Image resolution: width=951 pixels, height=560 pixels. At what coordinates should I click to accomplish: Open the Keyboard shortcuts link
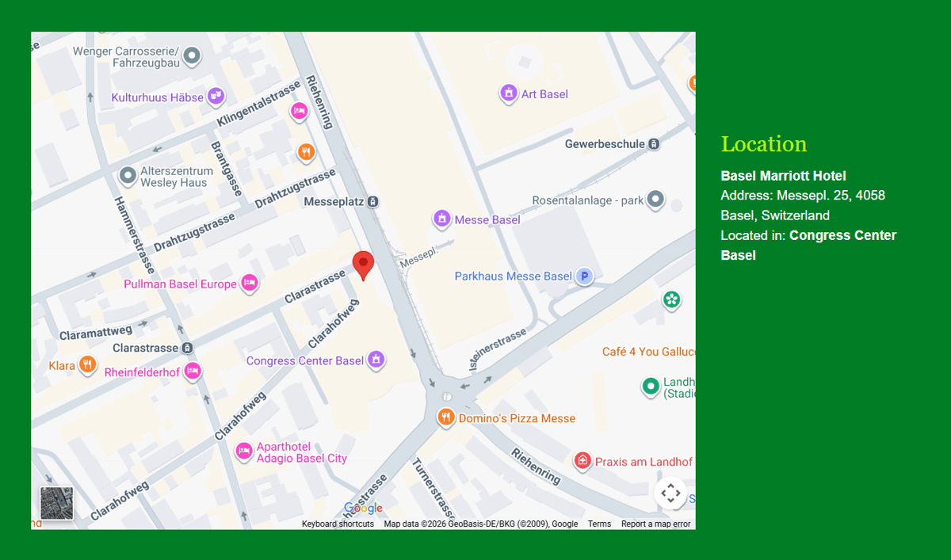(338, 524)
